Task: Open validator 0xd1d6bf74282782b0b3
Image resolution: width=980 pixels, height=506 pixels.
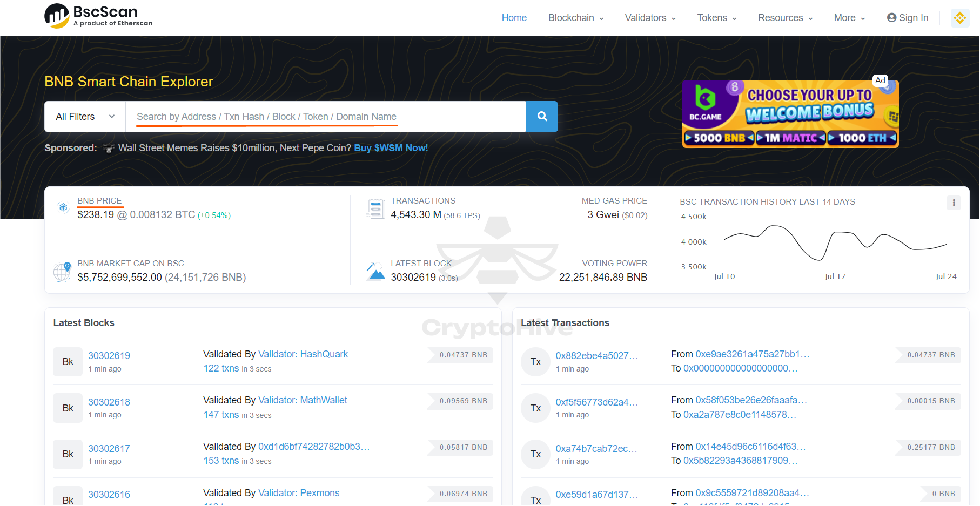Action: pos(314,447)
